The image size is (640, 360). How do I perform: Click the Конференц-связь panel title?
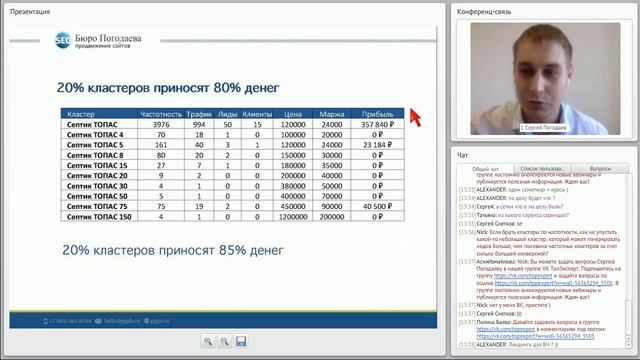(484, 12)
